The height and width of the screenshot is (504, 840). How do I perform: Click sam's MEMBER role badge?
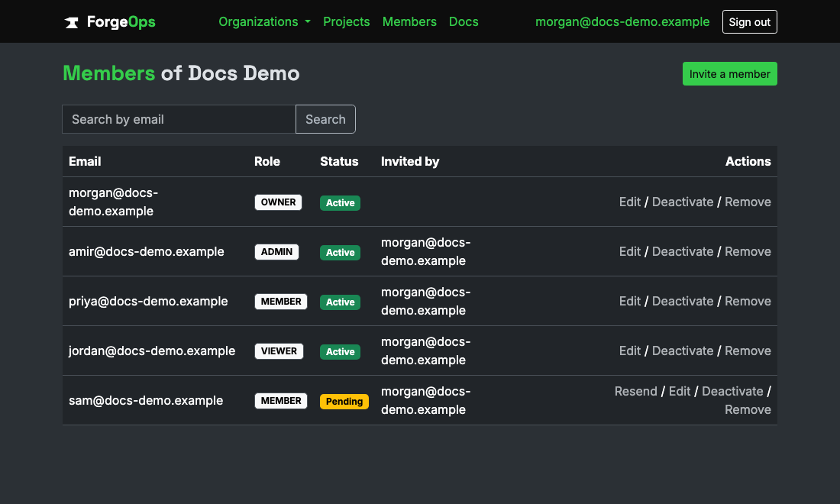[x=281, y=401]
